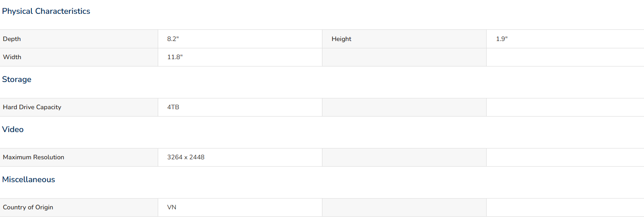The width and height of the screenshot is (644, 221).
Task: Select the Maximum Resolution label
Action: pos(34,157)
